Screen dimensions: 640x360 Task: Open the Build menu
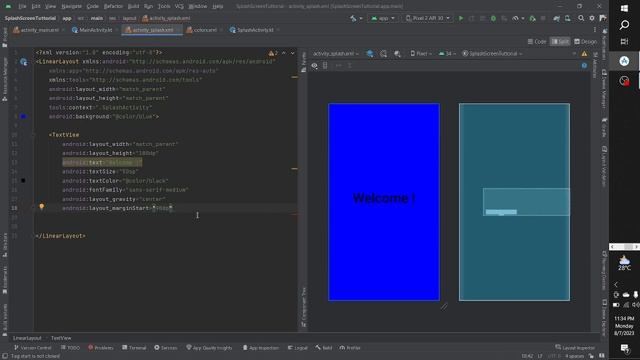tap(133, 6)
